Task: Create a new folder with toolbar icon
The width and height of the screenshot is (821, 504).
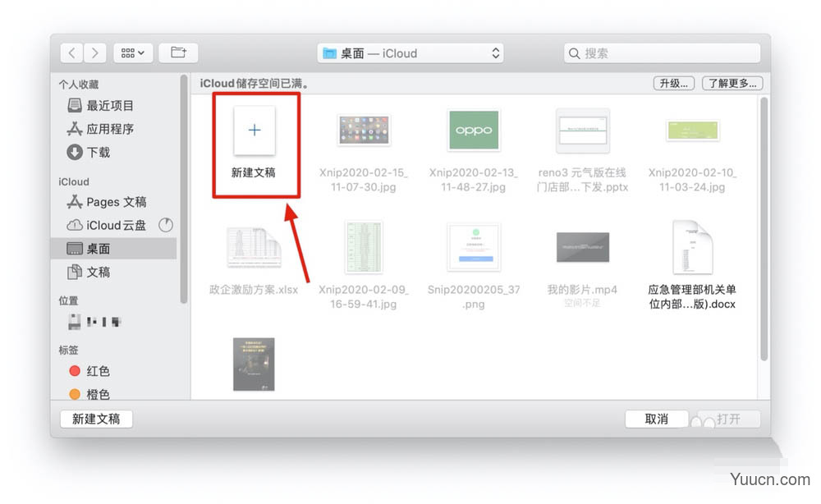Action: click(178, 53)
